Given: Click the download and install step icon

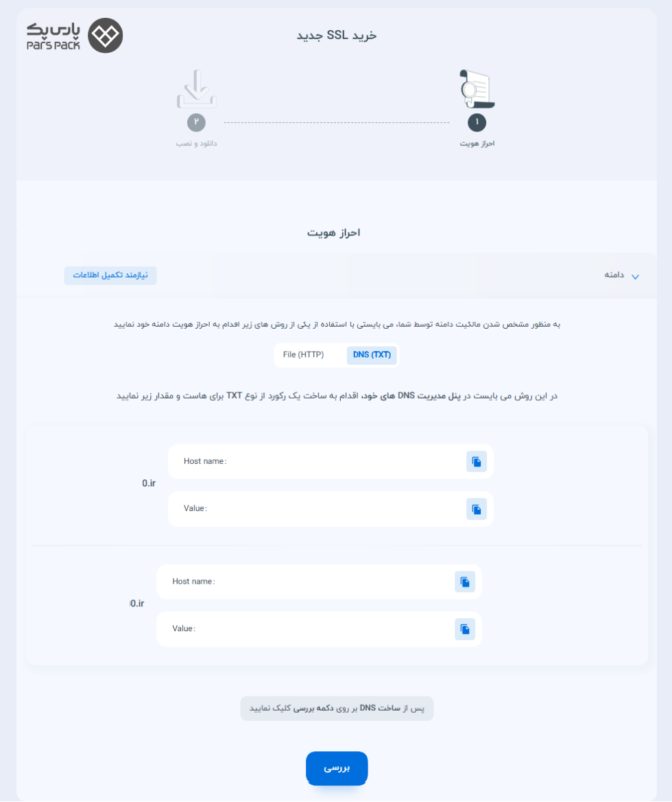Looking at the screenshot, I should (196, 89).
